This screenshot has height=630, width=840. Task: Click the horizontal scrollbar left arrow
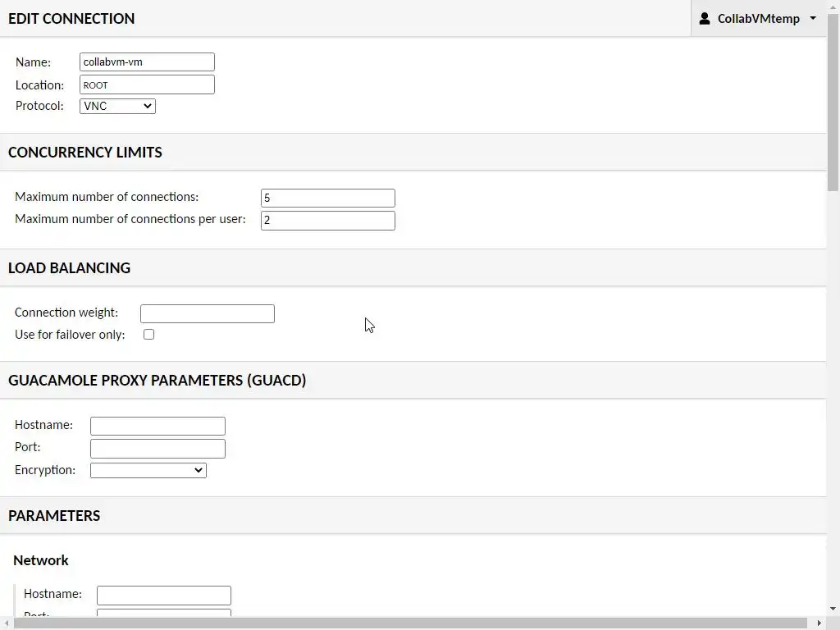coord(6,623)
